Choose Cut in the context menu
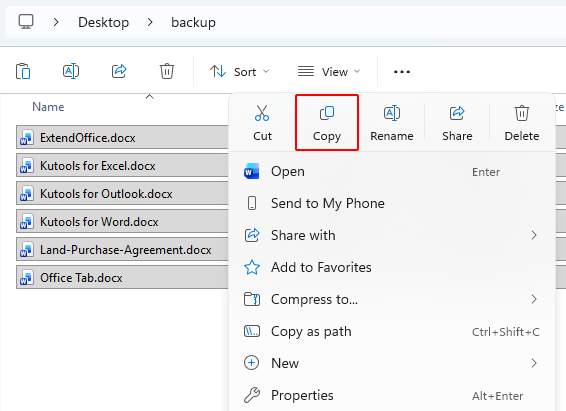 point(262,123)
